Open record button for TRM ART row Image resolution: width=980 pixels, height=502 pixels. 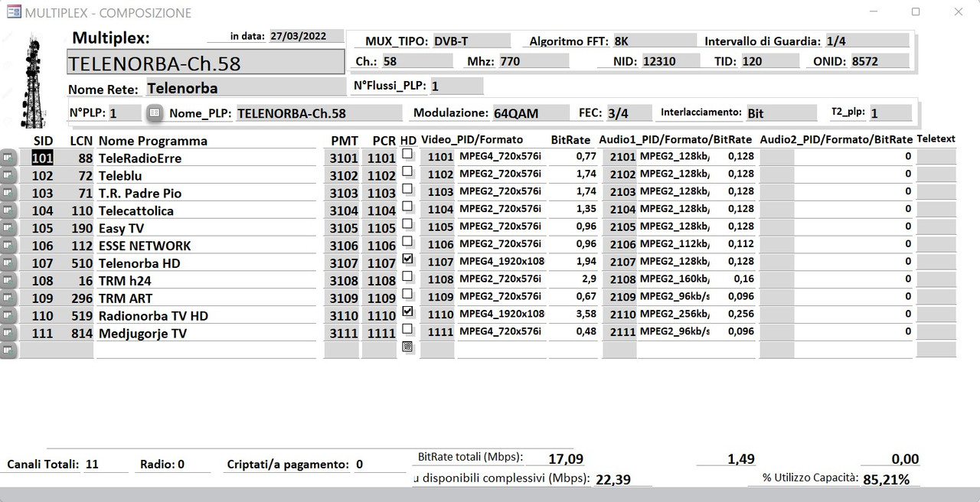[8, 298]
